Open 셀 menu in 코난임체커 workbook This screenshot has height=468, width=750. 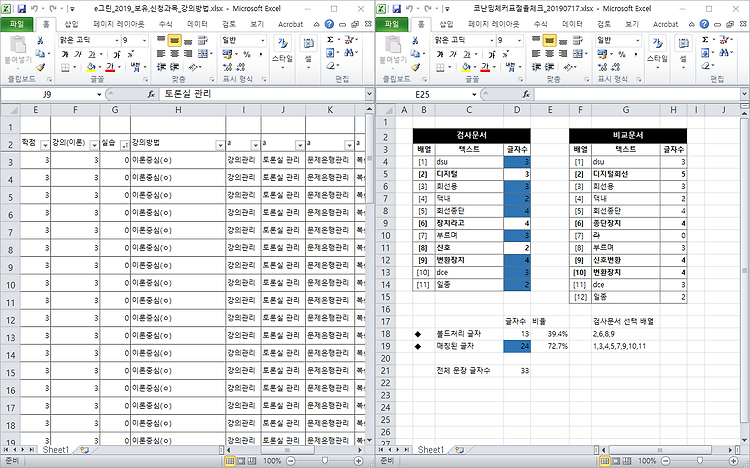pos(683,54)
